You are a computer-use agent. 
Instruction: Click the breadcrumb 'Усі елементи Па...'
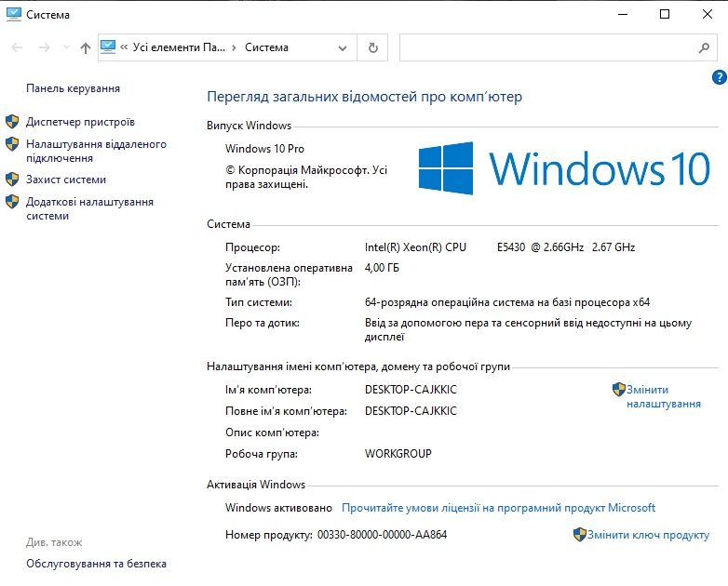tap(179, 47)
